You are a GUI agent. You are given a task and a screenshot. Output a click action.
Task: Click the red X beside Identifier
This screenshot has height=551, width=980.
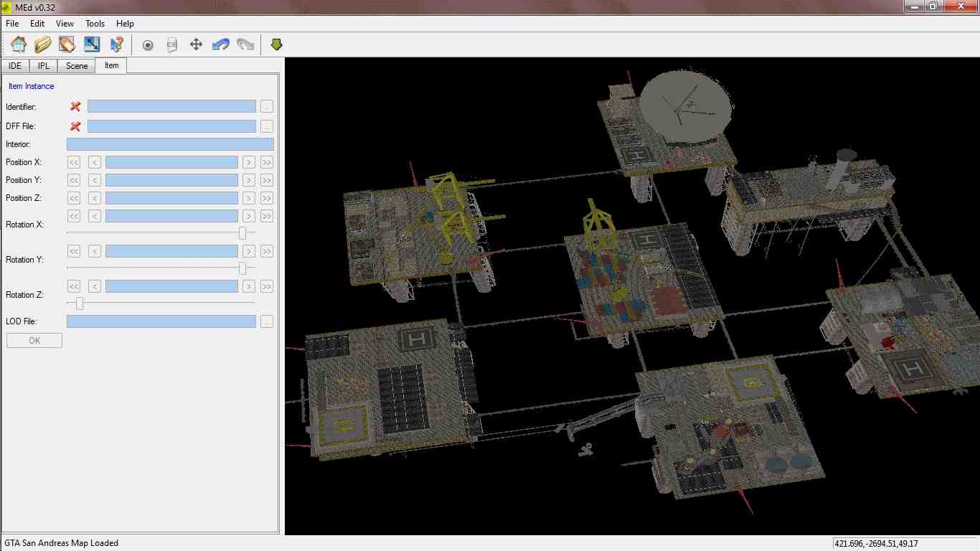tap(75, 106)
